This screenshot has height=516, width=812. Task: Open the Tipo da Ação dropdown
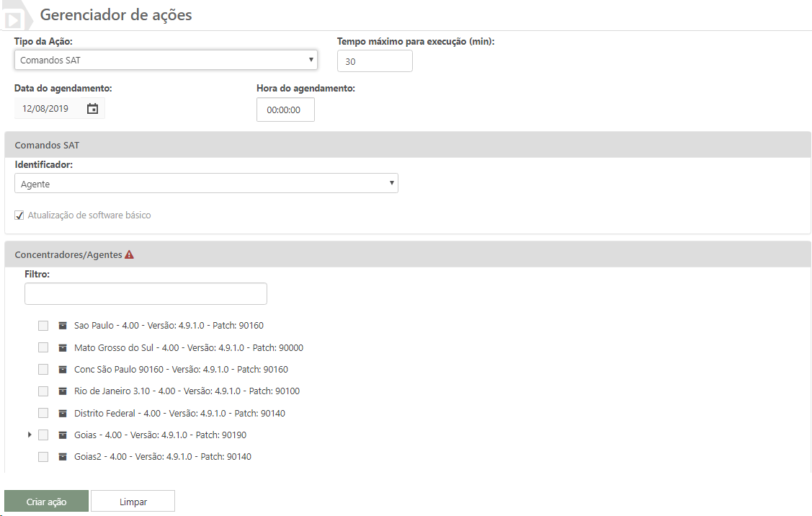(166, 60)
